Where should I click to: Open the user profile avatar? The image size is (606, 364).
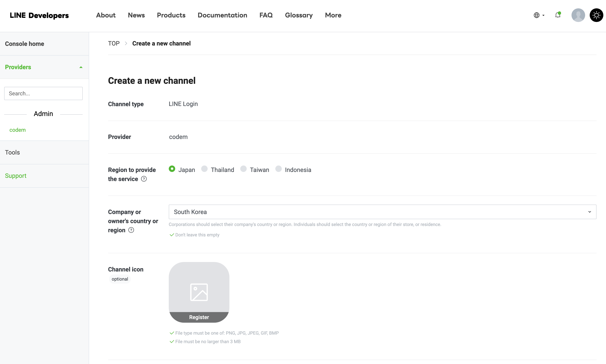pyautogui.click(x=578, y=15)
